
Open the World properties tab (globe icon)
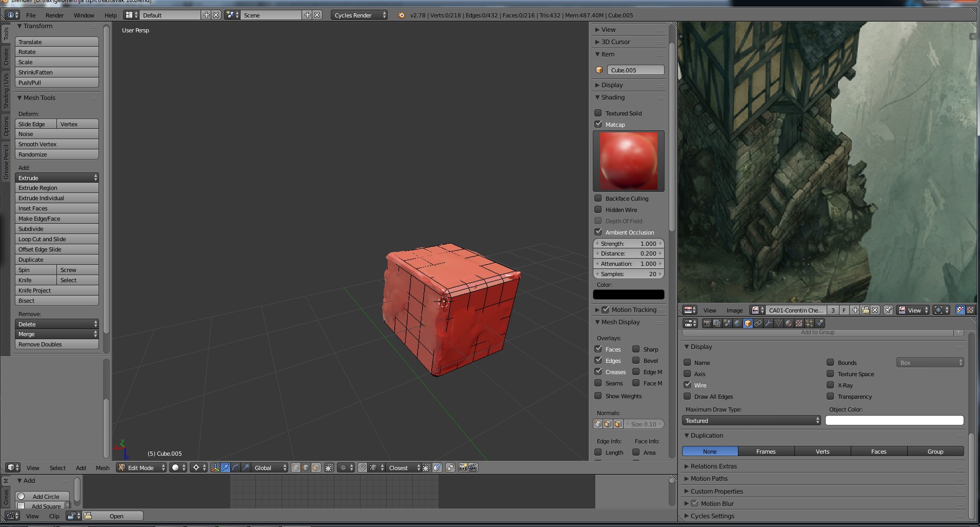tap(737, 323)
